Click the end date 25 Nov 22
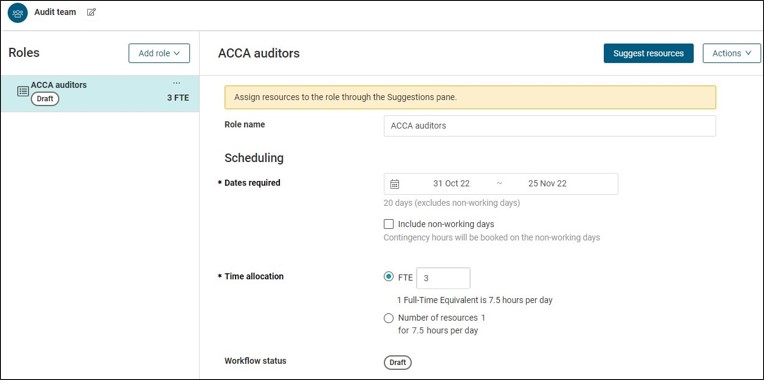Viewport: 764px width, 380px height. 547,184
